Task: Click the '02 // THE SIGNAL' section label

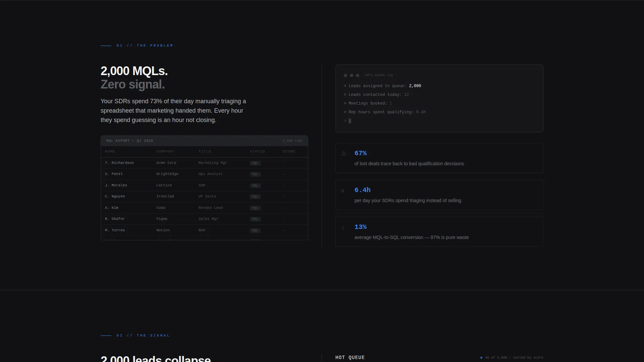Action: [x=143, y=336]
